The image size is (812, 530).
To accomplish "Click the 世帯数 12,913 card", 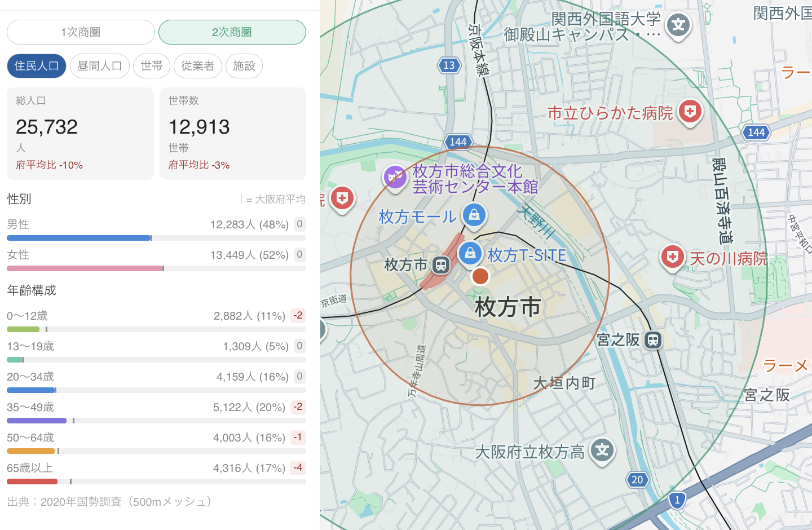I will [233, 134].
